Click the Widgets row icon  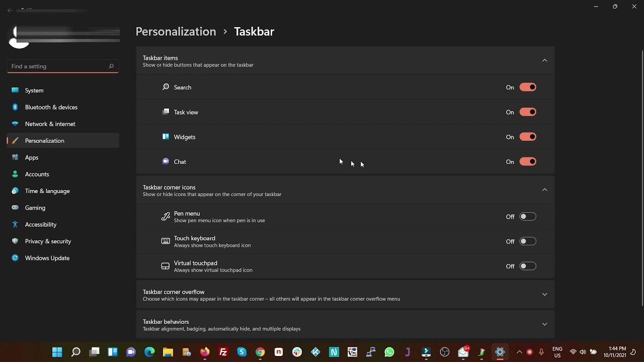pos(166,137)
